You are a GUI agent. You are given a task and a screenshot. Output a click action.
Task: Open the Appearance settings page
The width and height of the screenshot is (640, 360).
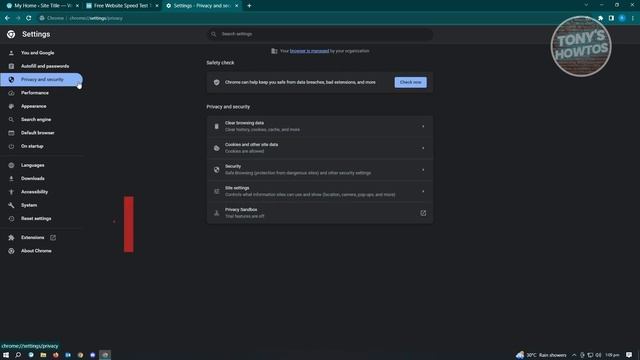point(33,106)
